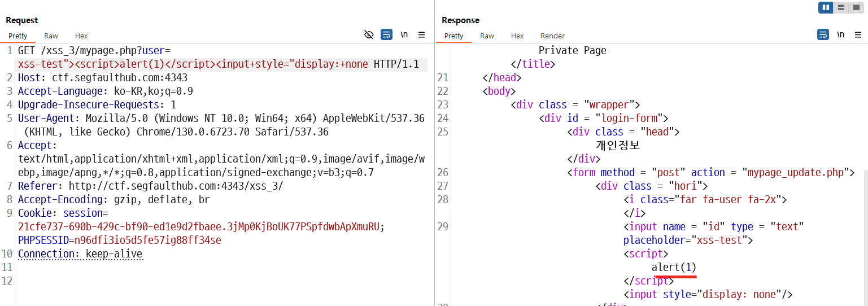Click the '</title>' closing tag in response

pyautogui.click(x=533, y=64)
